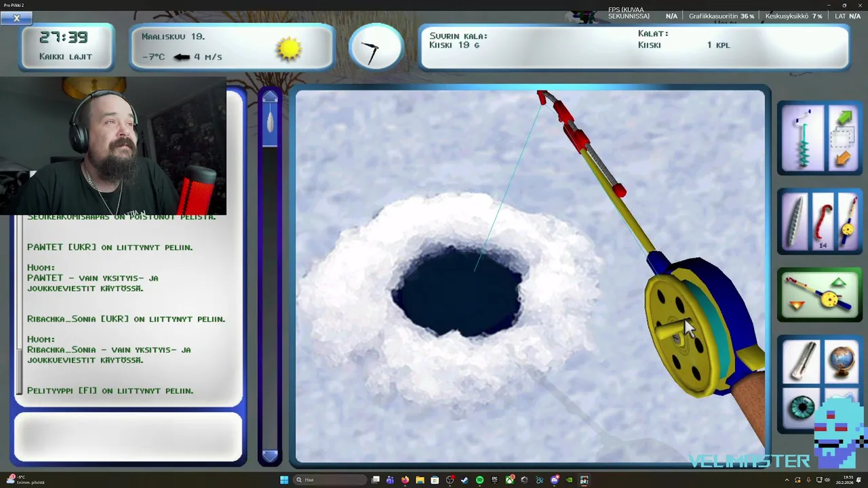Click the 'Maaliskuu 19.' date text

174,37
